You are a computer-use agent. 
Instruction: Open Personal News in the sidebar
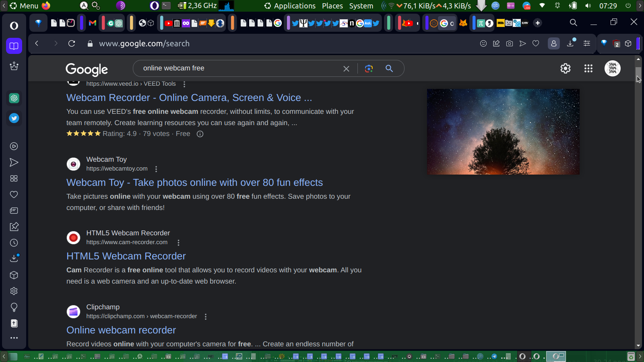point(14,211)
